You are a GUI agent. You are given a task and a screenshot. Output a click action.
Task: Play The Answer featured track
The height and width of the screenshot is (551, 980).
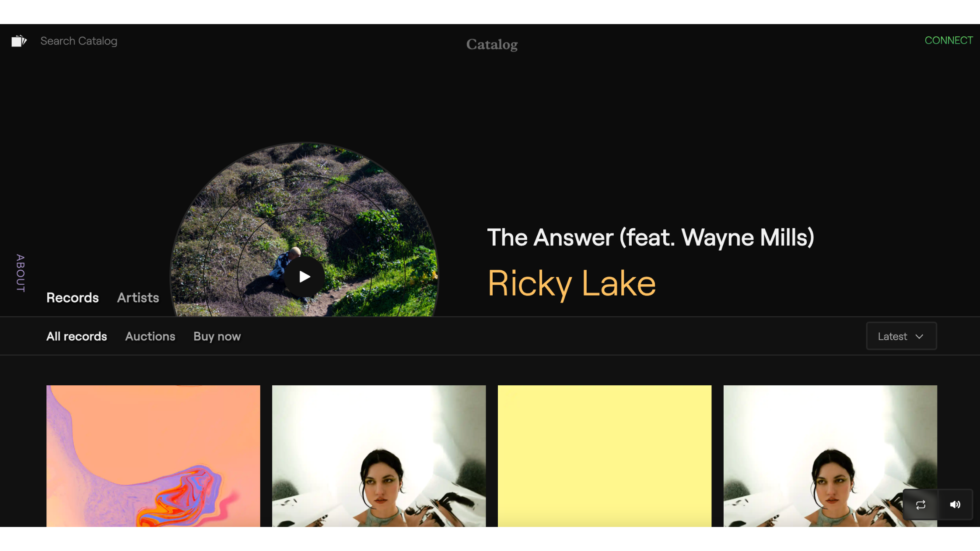coord(304,276)
